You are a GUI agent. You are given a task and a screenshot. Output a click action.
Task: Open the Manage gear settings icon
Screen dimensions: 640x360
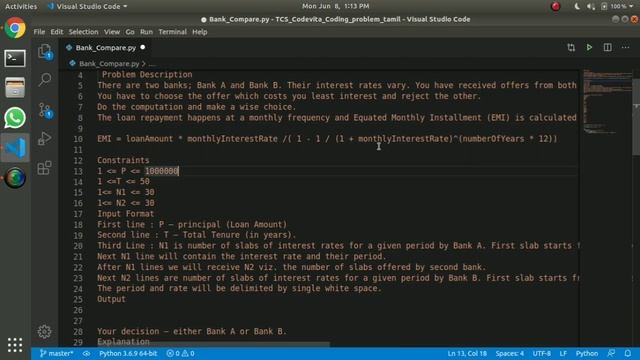coord(44,331)
